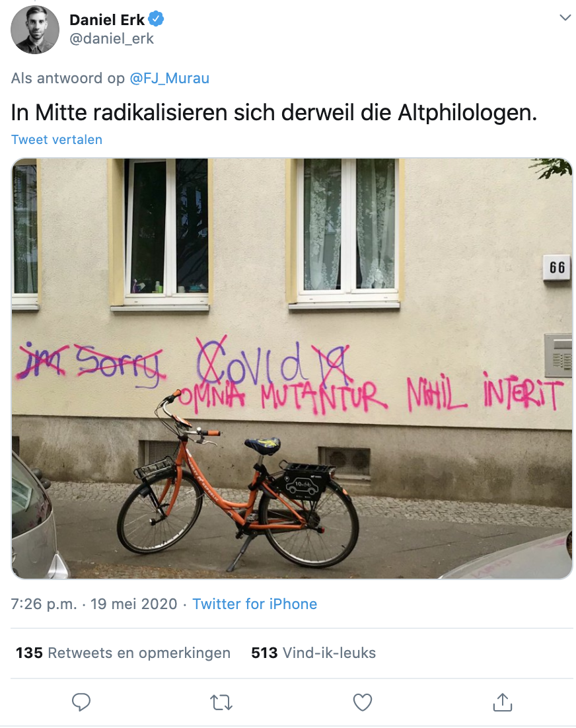Open the @daniel_erk handle

click(x=112, y=38)
